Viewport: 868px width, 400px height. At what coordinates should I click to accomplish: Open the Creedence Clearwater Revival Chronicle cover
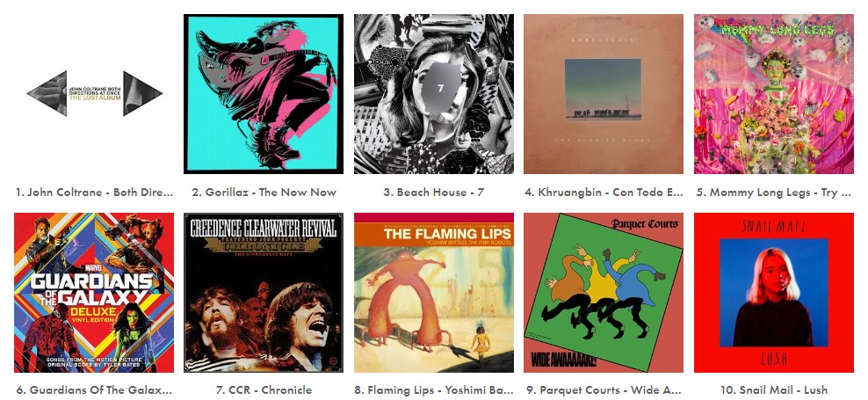click(x=264, y=293)
